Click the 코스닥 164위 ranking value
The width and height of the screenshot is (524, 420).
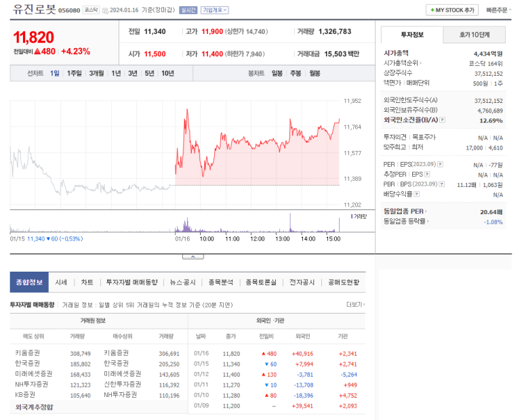click(485, 64)
